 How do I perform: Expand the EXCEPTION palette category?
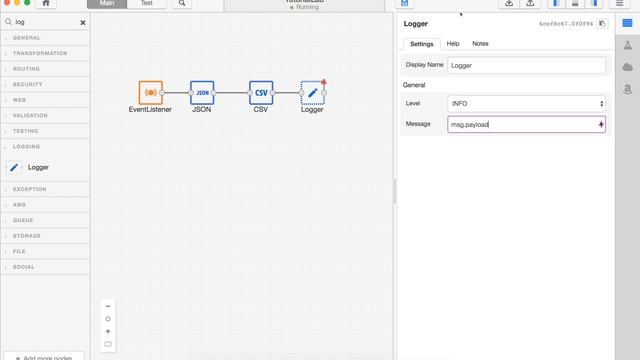45,189
